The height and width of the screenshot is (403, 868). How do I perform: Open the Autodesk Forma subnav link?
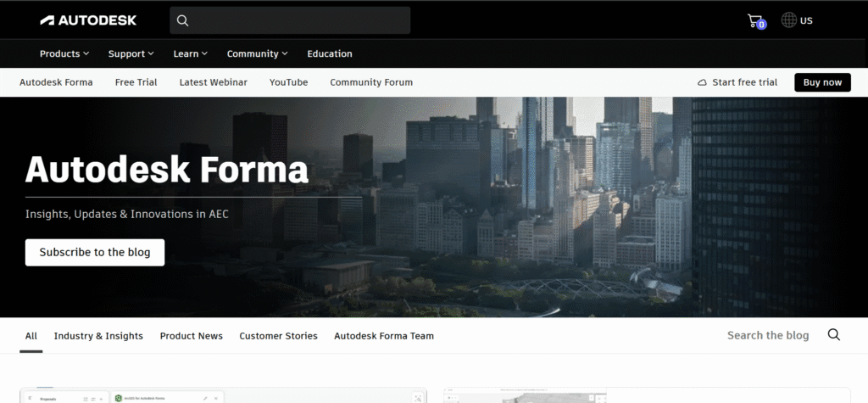(56, 82)
